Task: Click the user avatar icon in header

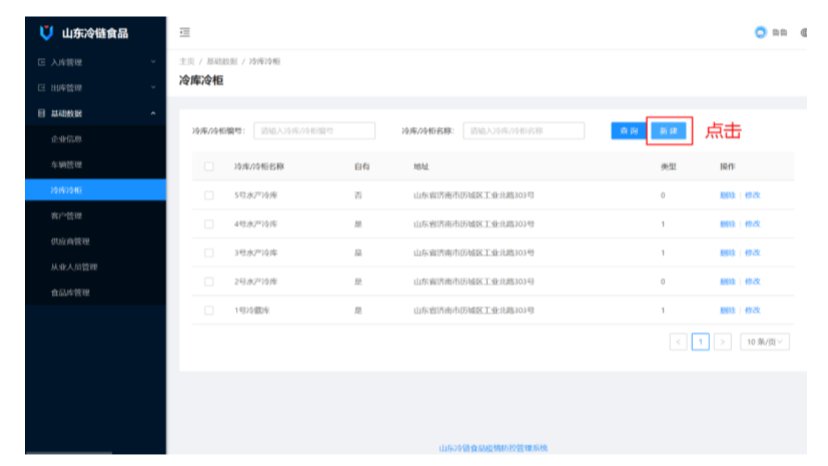Action: click(760, 33)
